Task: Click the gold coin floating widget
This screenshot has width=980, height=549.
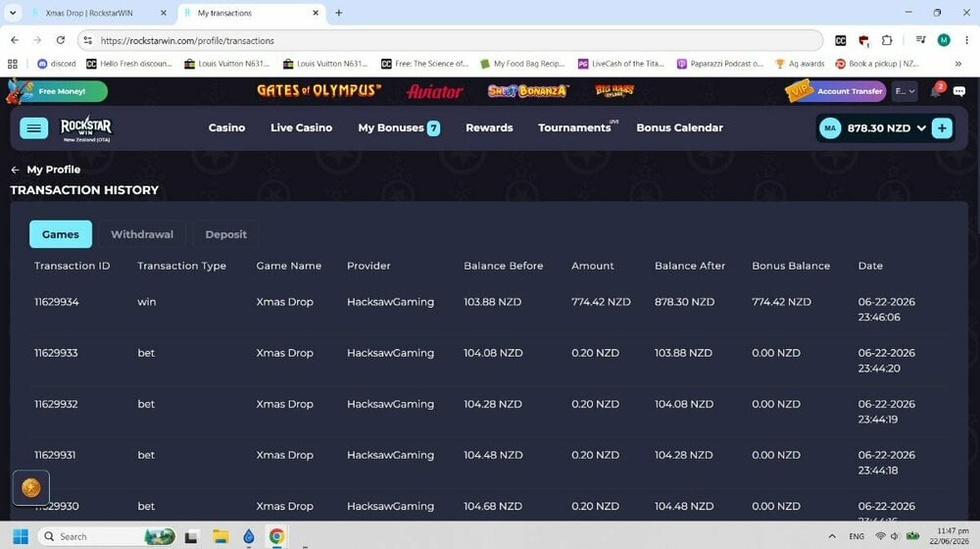Action: 30,487
